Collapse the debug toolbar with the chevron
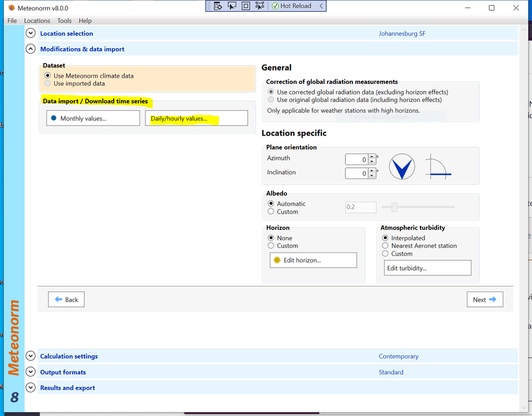The width and height of the screenshot is (532, 416). click(321, 6)
